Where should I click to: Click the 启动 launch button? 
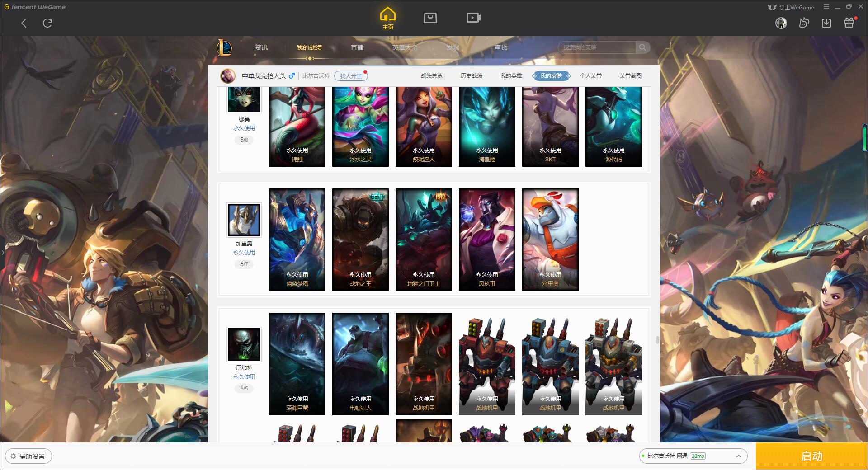pos(812,456)
